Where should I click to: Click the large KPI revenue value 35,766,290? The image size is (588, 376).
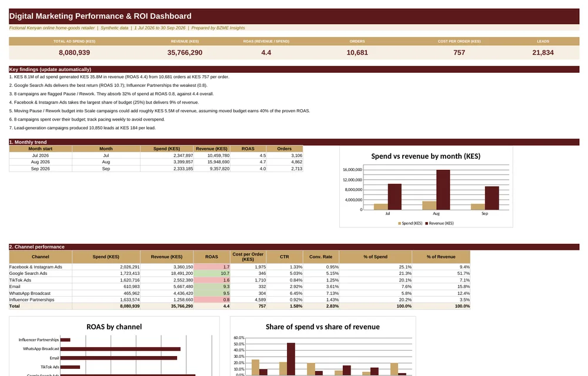tap(185, 53)
